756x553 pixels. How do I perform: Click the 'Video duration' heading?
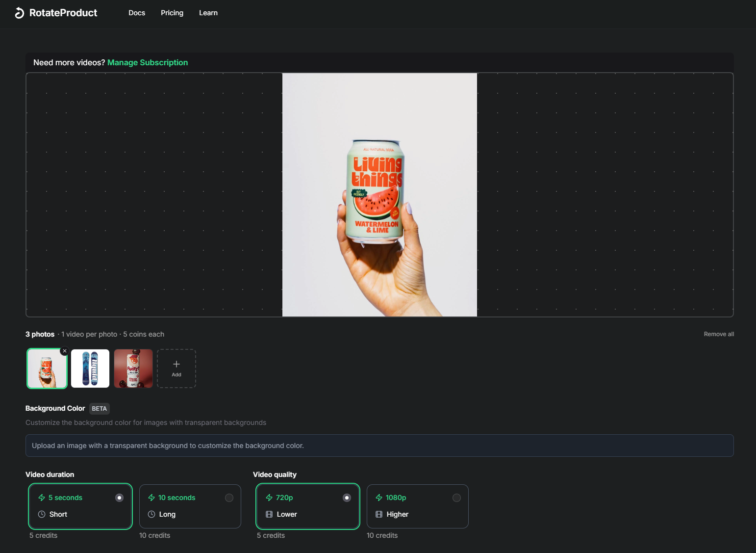pyautogui.click(x=50, y=474)
